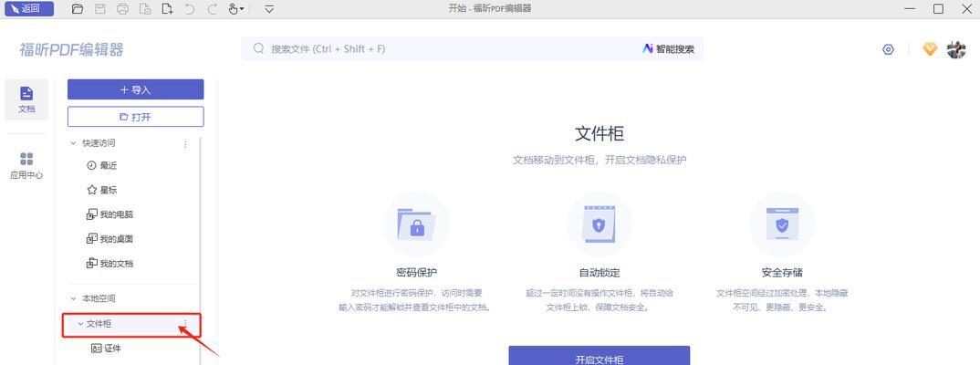Minimize the window
Image resolution: width=980 pixels, height=365 pixels.
pyautogui.click(x=910, y=9)
